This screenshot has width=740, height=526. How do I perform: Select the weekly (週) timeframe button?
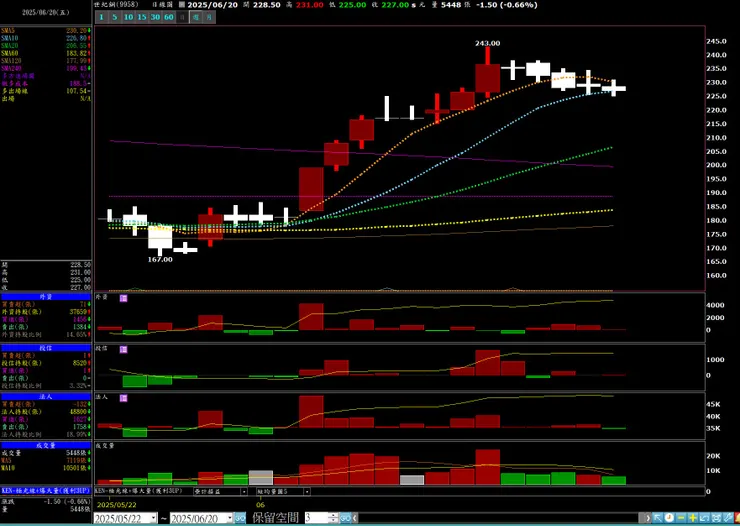[x=196, y=17]
